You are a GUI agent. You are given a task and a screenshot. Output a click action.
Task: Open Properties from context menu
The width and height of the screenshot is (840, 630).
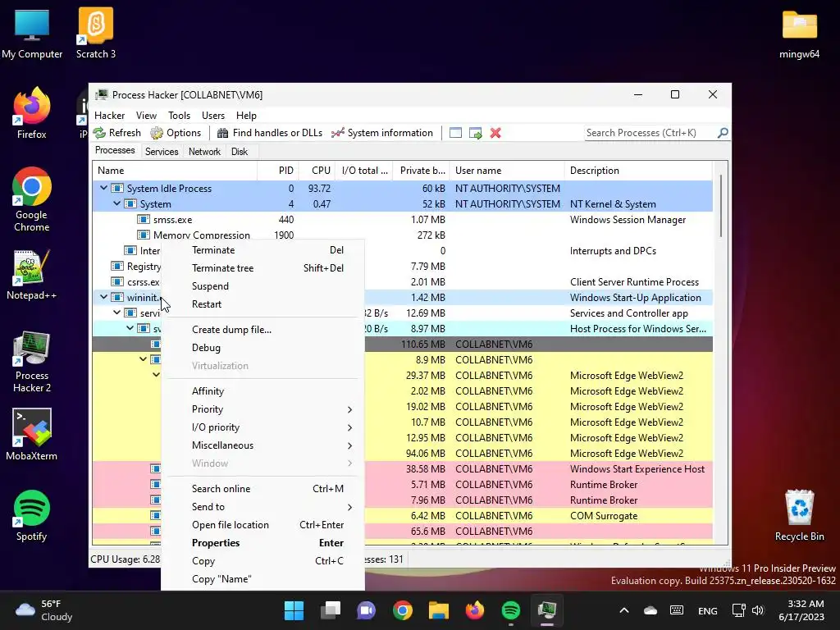coord(262,543)
